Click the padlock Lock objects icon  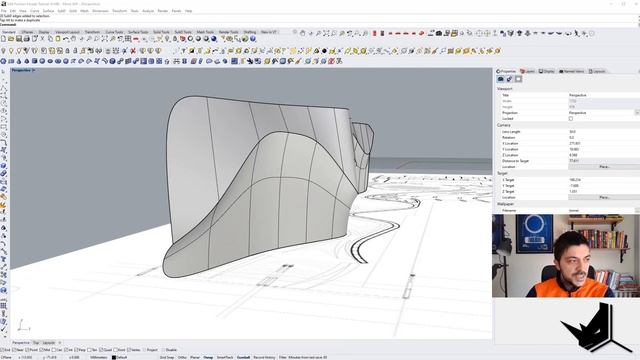[175, 39]
